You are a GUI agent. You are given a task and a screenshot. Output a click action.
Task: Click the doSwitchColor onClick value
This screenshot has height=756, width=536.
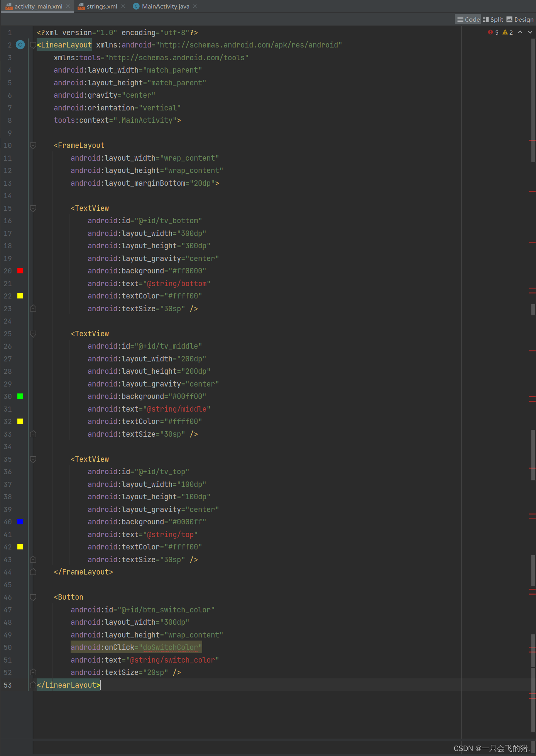point(170,647)
